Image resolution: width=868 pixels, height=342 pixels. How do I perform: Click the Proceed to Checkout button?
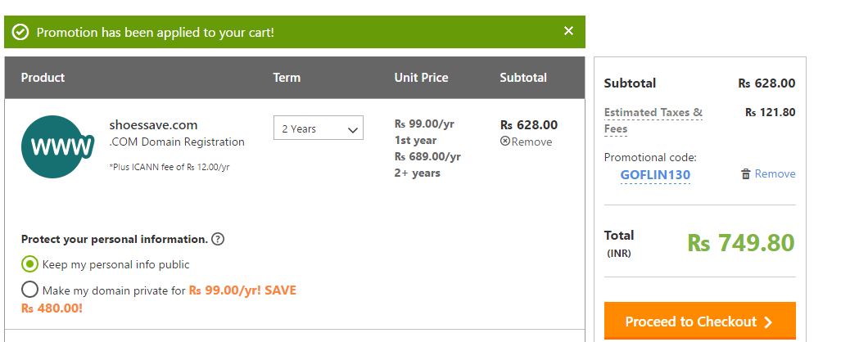699,321
